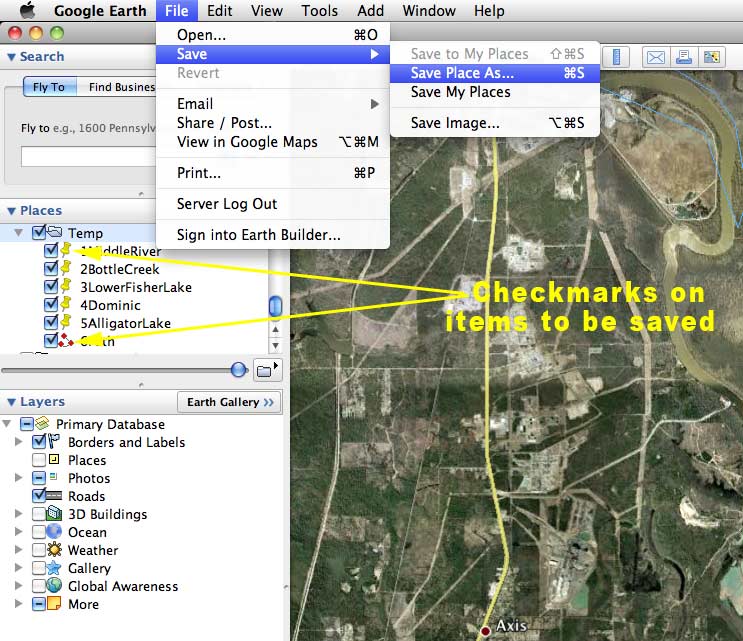Click the Gallery star icon

pyautogui.click(x=54, y=567)
